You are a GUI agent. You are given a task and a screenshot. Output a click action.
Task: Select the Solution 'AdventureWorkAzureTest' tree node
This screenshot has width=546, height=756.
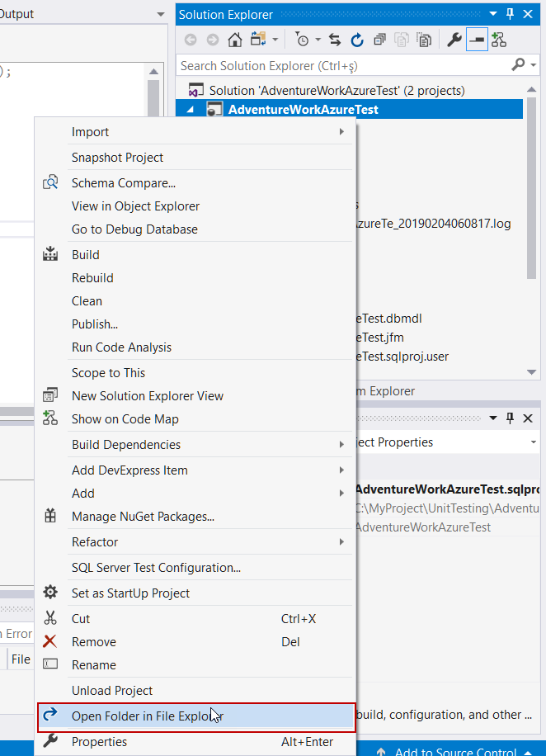(x=337, y=91)
